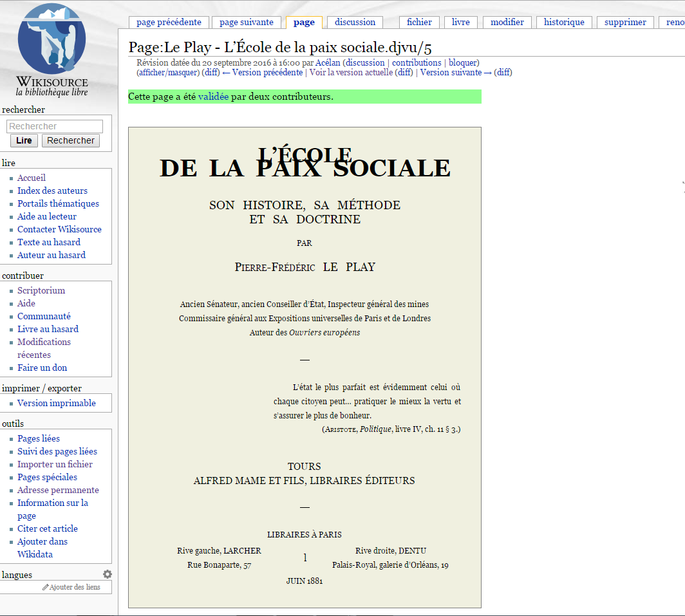
Task: Open Pages spéciales link
Action: pyautogui.click(x=47, y=477)
